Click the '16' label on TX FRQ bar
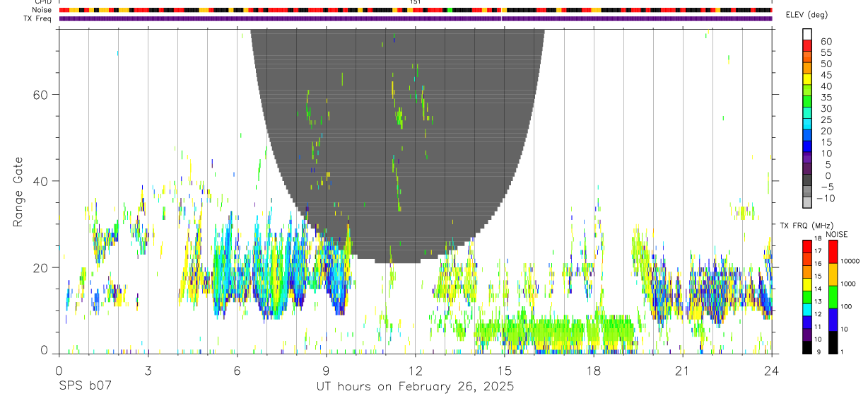Screen dimensions: 868x401 817,264
